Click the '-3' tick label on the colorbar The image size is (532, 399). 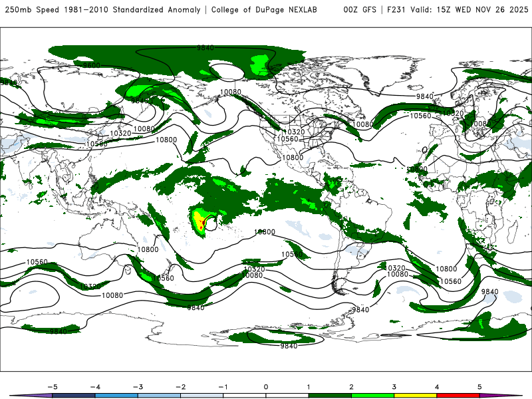coord(138,387)
